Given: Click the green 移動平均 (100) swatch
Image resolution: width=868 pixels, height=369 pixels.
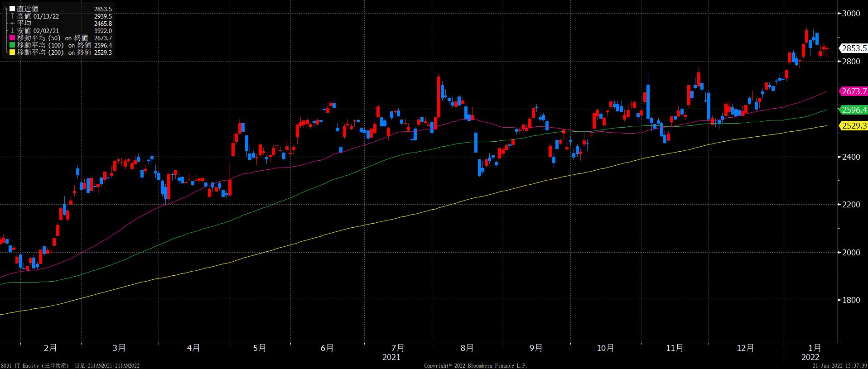Looking at the screenshot, I should tap(12, 45).
